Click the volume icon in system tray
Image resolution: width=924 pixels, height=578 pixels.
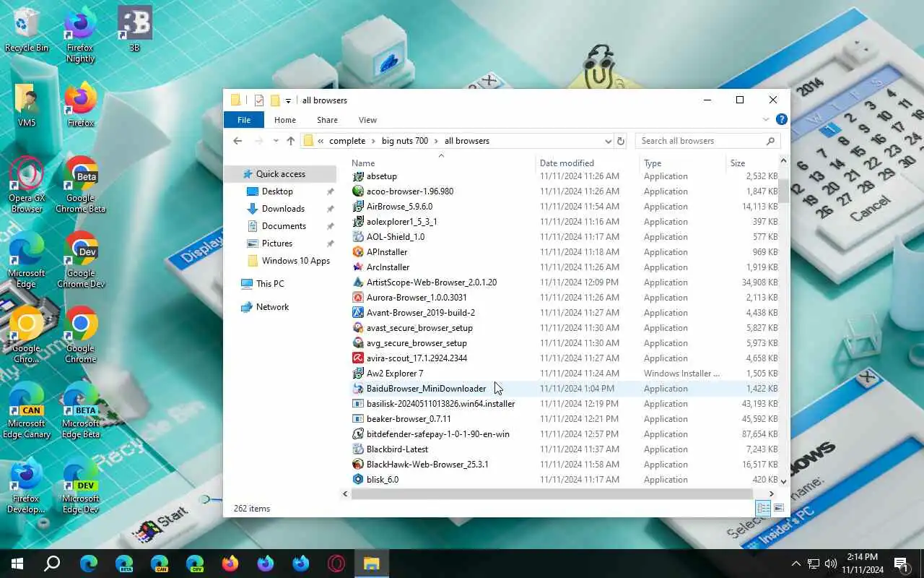click(831, 564)
